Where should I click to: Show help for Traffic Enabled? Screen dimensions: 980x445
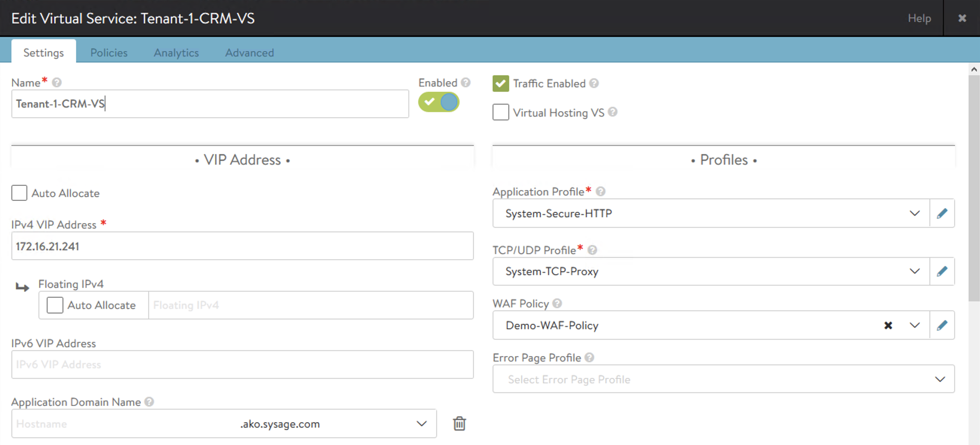point(594,83)
